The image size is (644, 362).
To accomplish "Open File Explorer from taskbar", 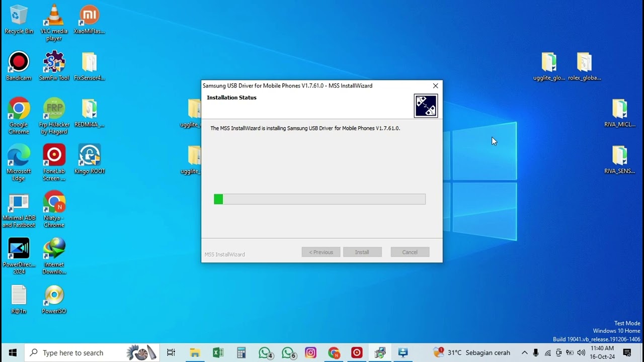I will pyautogui.click(x=195, y=352).
